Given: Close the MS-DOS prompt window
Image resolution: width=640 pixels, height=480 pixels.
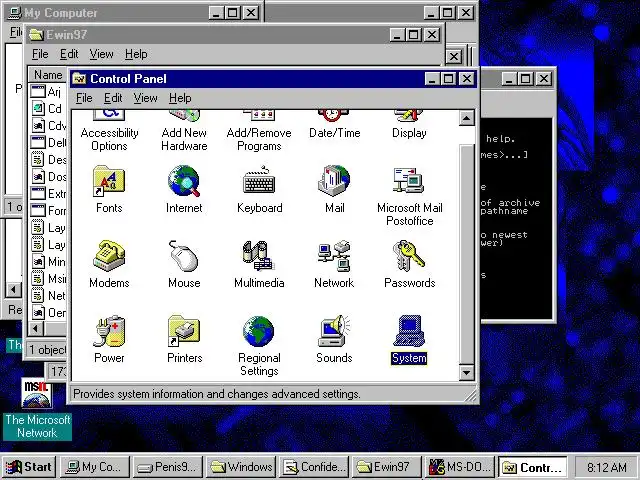Looking at the screenshot, I should (543, 78).
